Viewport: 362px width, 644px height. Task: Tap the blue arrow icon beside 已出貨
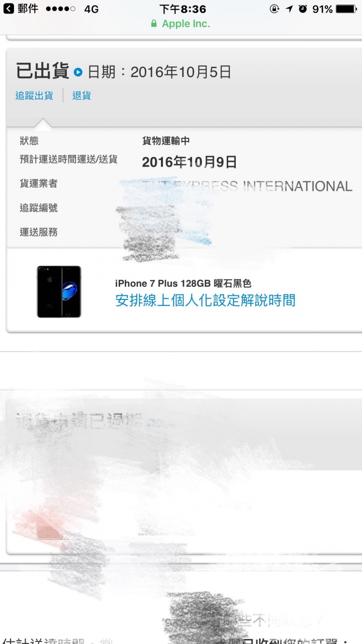[x=78, y=72]
